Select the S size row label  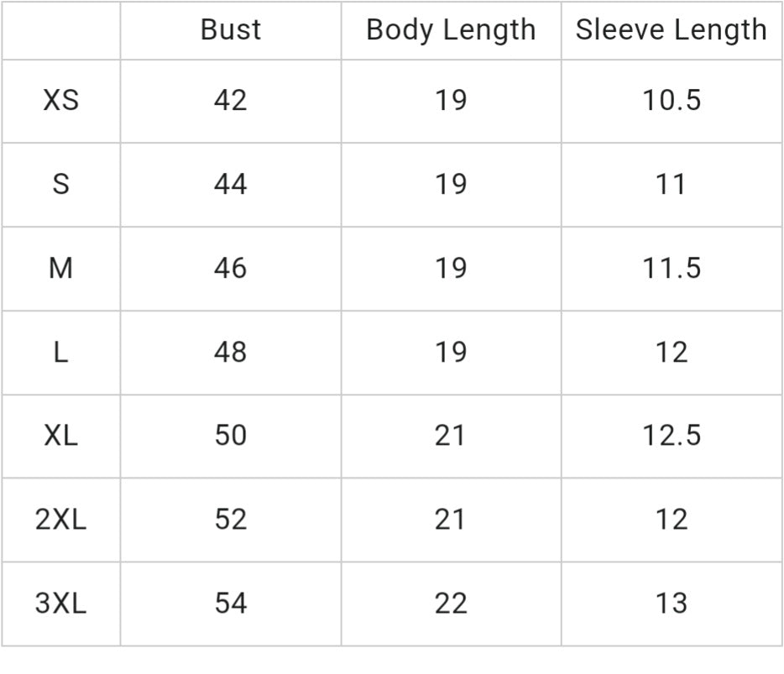[x=60, y=185]
